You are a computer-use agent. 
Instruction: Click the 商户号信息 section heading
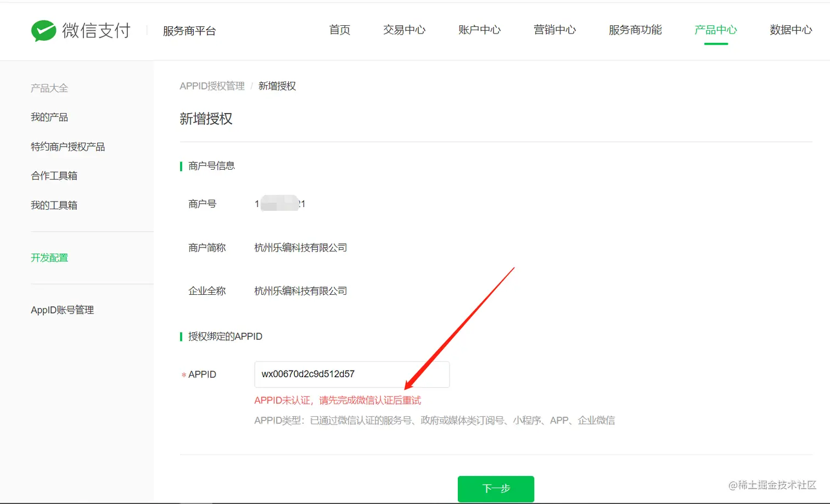click(x=211, y=166)
